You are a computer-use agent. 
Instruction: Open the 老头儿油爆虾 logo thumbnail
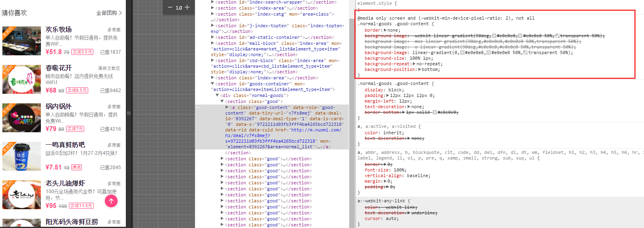tap(22, 195)
